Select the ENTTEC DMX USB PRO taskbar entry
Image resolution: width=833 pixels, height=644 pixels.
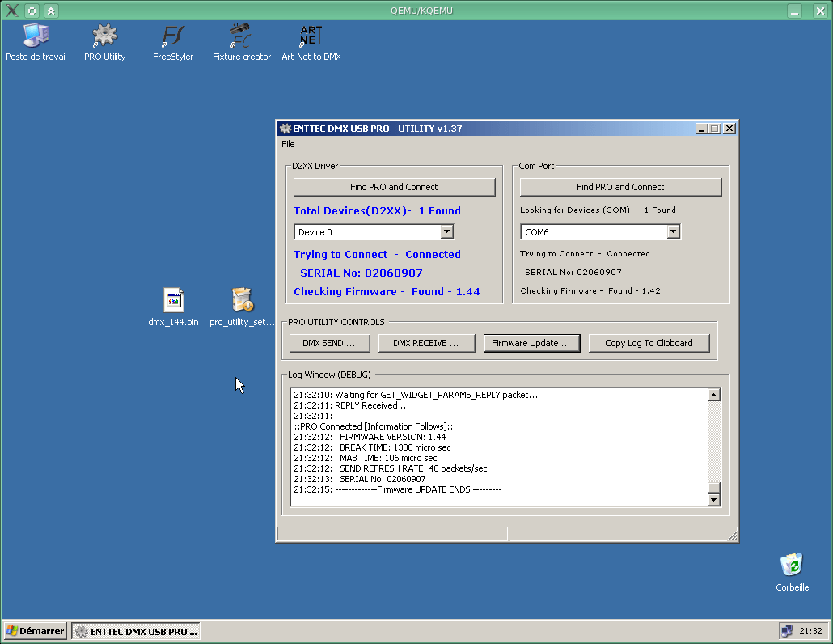[135, 630]
